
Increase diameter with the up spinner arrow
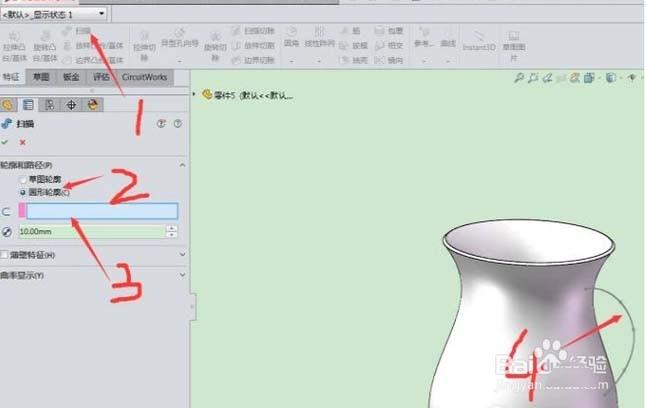172,228
